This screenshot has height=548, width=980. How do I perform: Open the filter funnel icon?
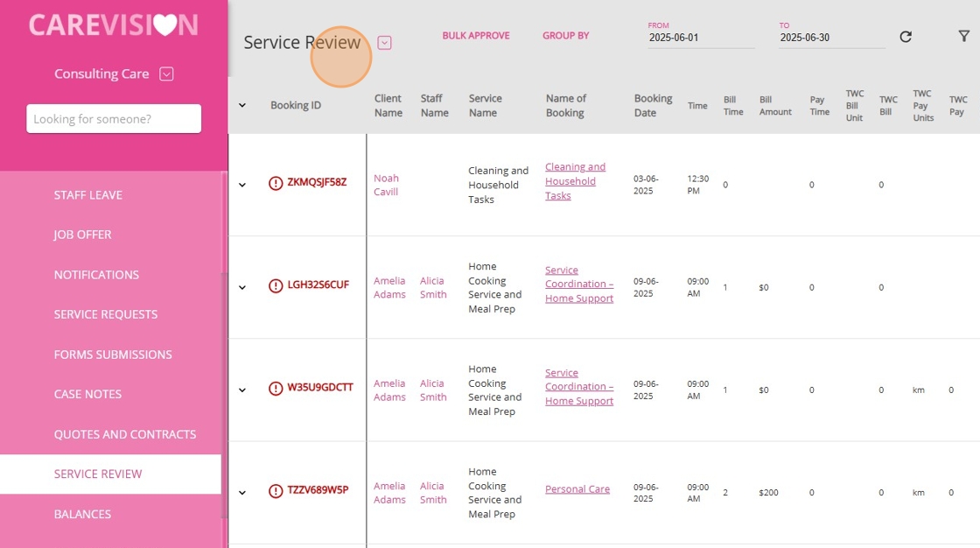point(963,36)
